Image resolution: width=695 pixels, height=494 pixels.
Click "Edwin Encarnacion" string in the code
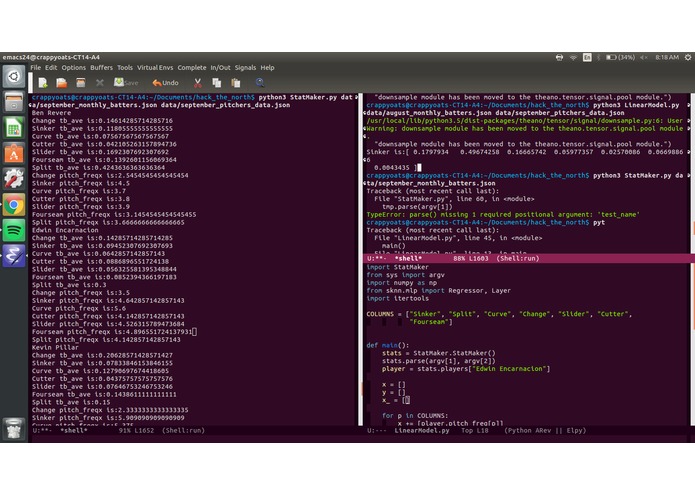pyautogui.click(x=510, y=369)
